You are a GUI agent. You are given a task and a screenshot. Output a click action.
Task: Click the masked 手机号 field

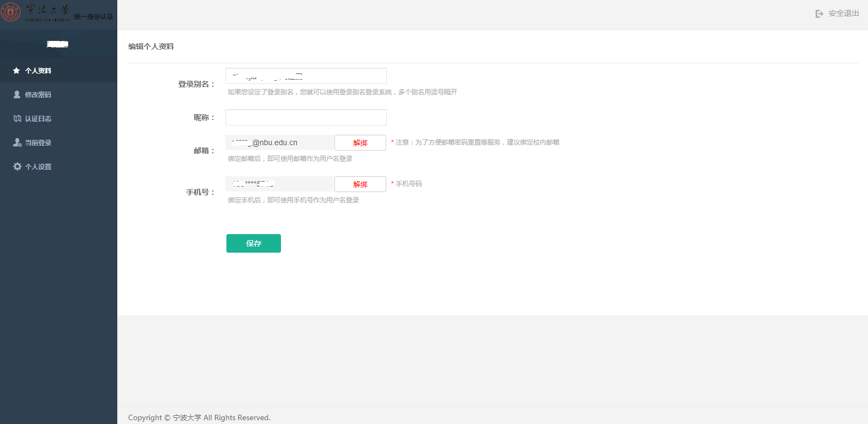279,184
